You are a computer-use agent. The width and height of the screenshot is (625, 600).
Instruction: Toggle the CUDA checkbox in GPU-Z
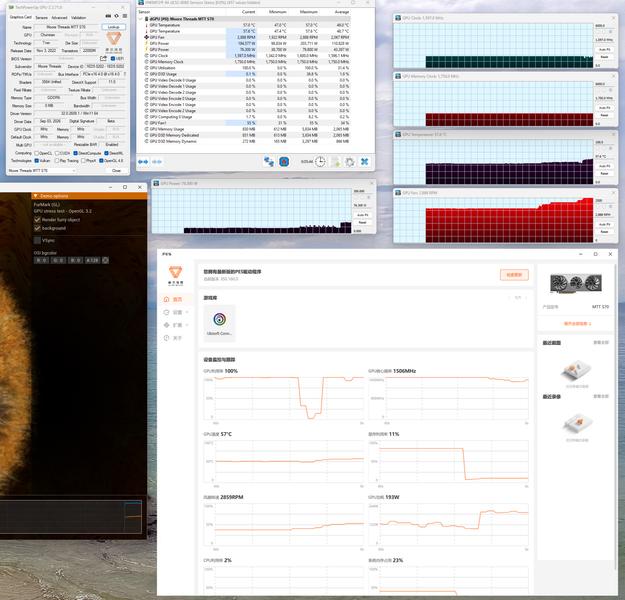click(57, 153)
